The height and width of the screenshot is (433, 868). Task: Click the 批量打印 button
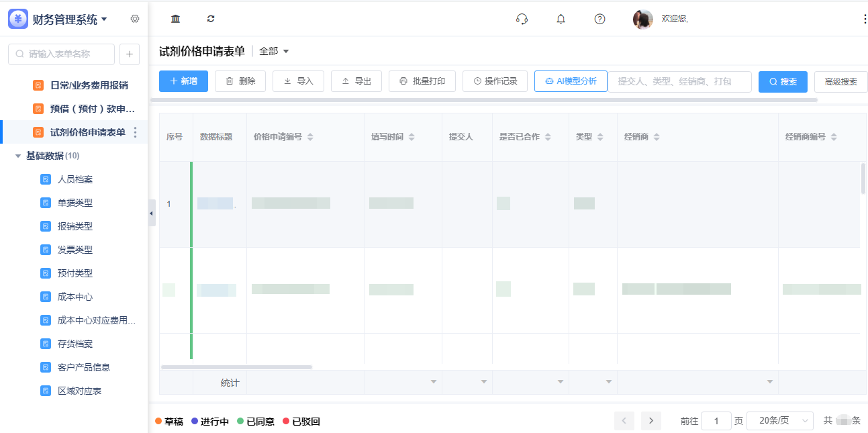[x=422, y=81]
